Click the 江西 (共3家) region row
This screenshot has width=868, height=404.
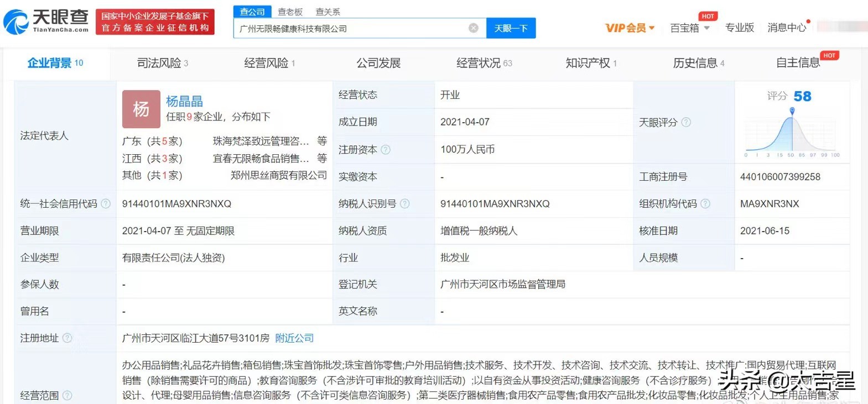[x=152, y=159]
